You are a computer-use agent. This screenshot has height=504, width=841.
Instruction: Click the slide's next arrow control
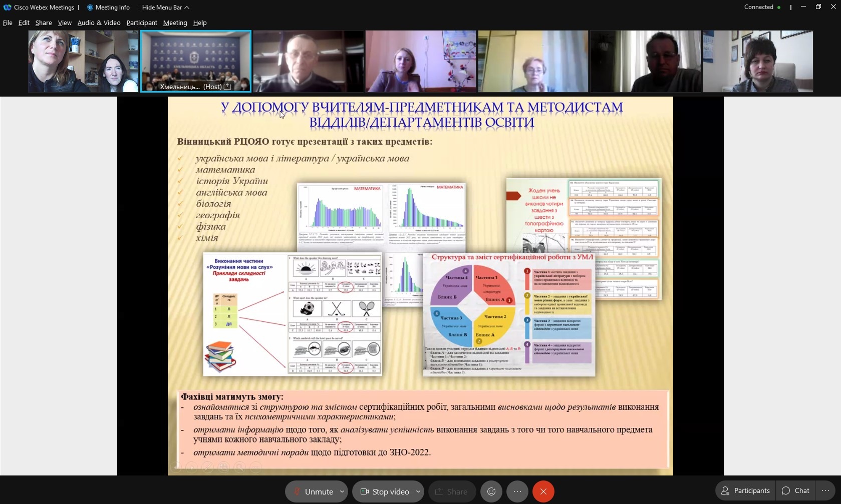pyautogui.click(x=191, y=467)
